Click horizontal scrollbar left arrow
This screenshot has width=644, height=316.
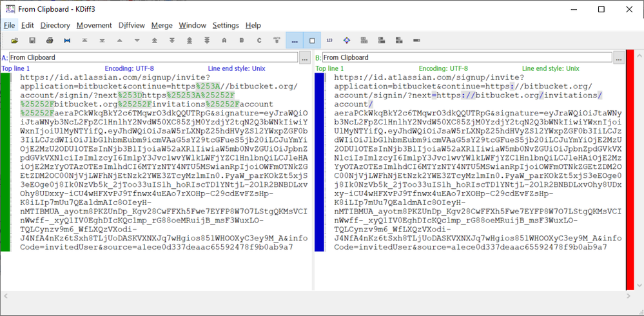[x=5, y=295]
